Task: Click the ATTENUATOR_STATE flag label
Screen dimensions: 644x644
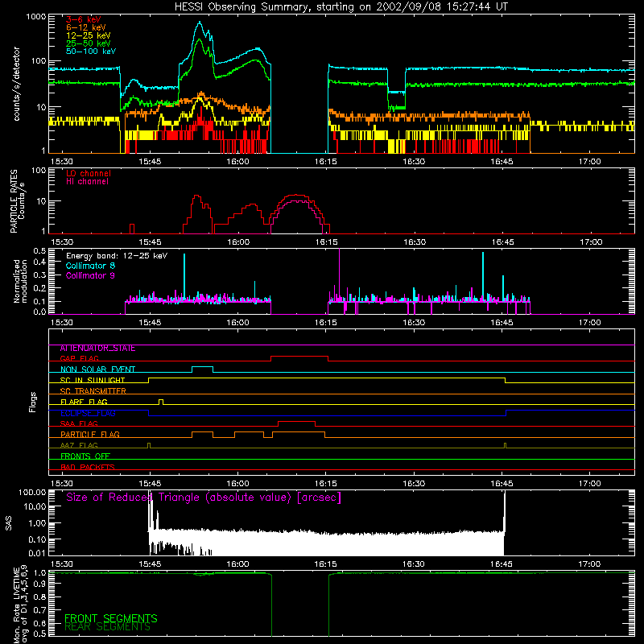Action: pyautogui.click(x=97, y=349)
